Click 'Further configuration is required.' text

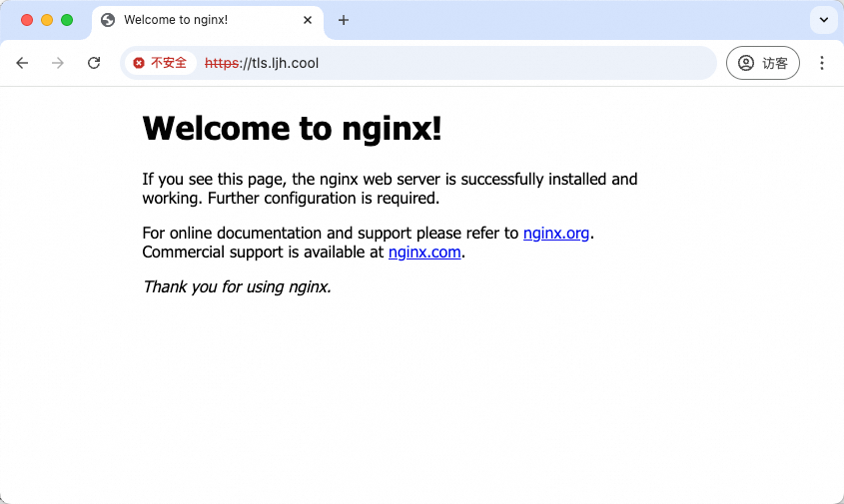click(x=324, y=198)
